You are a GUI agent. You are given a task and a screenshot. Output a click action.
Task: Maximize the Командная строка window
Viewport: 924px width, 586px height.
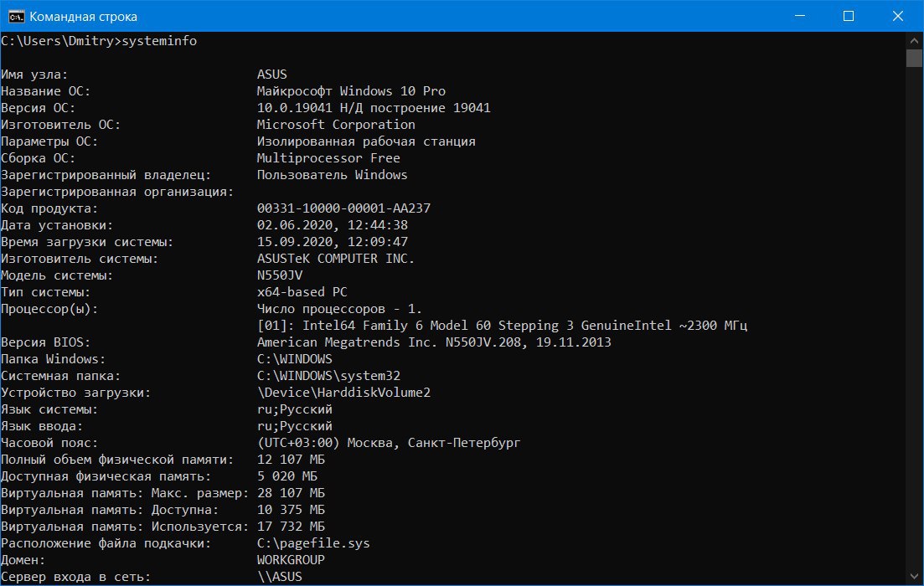tap(849, 16)
